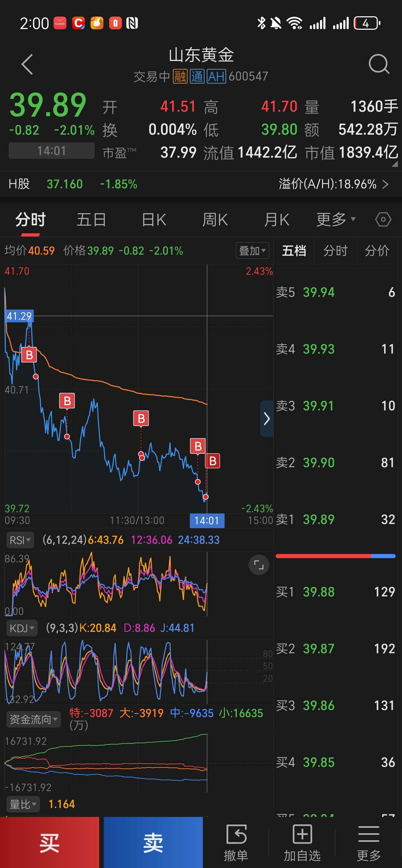The width and height of the screenshot is (402, 868).
Task: Select the 五档 order book tab
Action: tap(294, 251)
